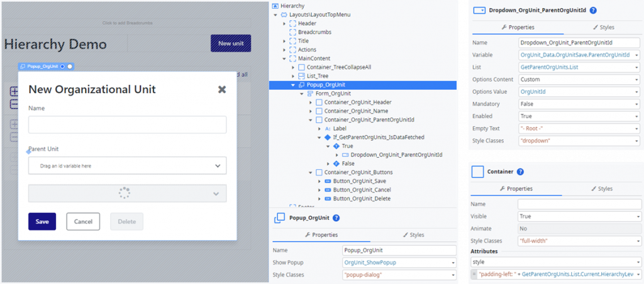Click the Save button in the popup
This screenshot has width=644, height=284.
point(42,221)
